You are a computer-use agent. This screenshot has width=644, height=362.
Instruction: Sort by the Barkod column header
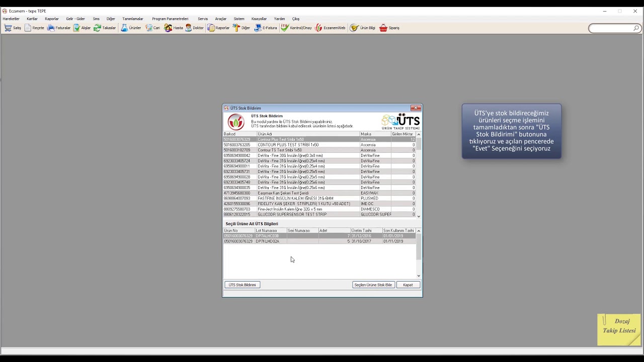point(240,134)
